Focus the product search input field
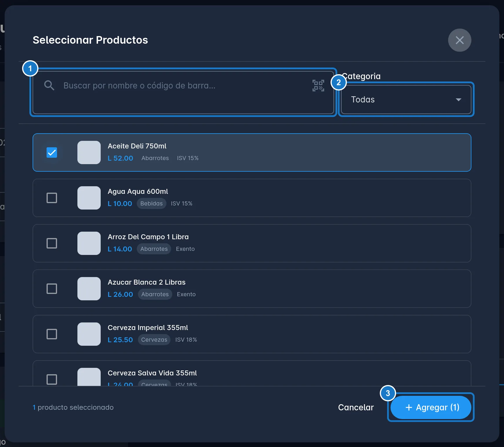Viewport: 504px width, 447px height. [183, 93]
